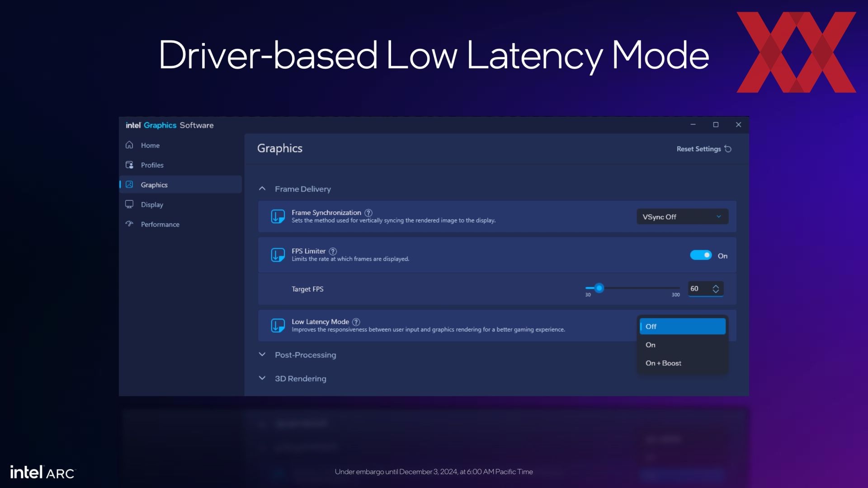The image size is (868, 488).
Task: Maximize the Intel Graphics Software window
Action: click(716, 125)
